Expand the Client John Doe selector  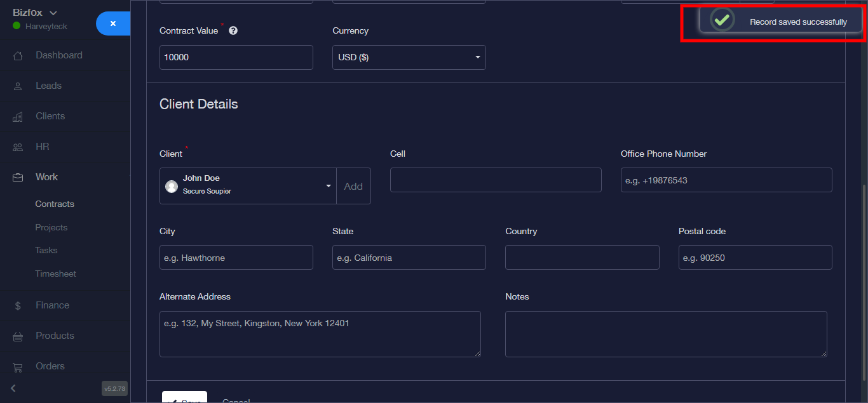[x=248, y=186]
